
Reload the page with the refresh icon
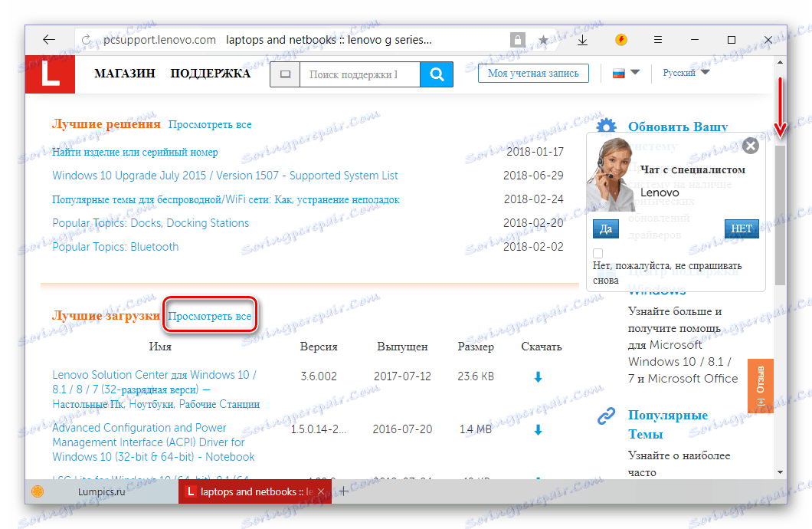click(86, 40)
